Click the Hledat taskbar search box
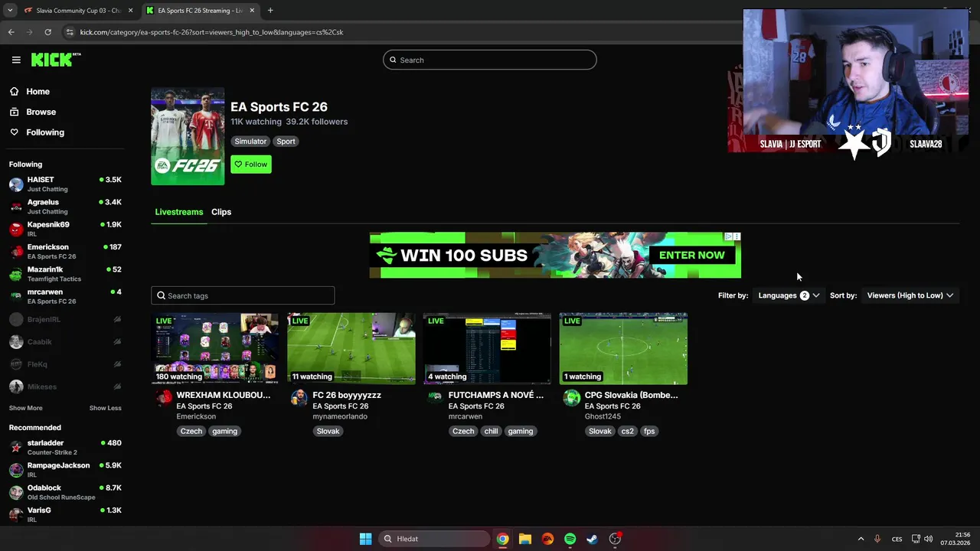 pos(434,539)
